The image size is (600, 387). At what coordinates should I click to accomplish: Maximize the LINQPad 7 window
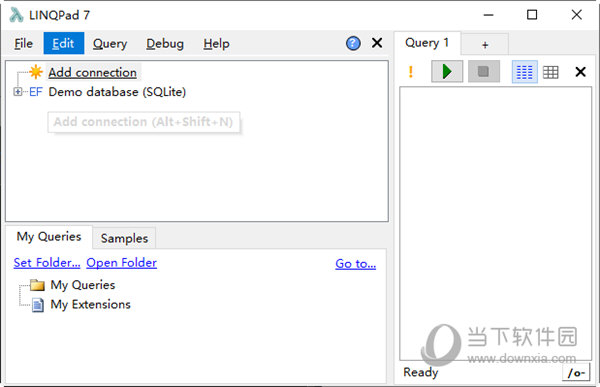tap(532, 15)
